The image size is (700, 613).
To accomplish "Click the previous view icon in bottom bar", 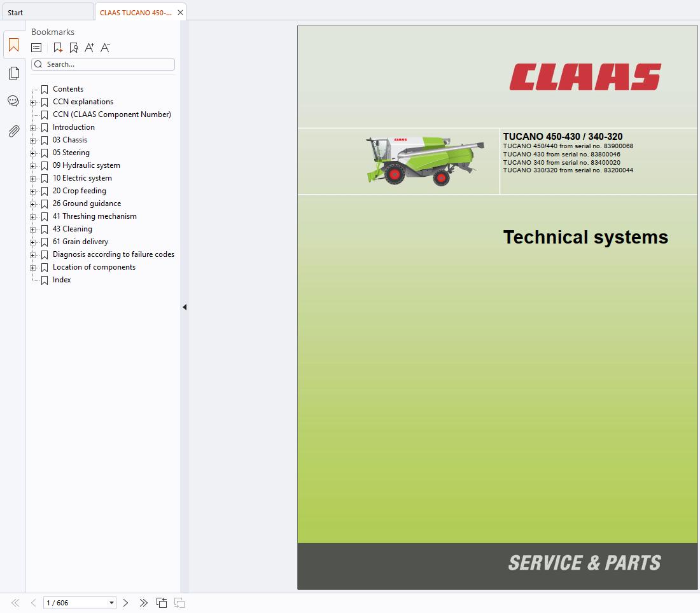I will (162, 603).
